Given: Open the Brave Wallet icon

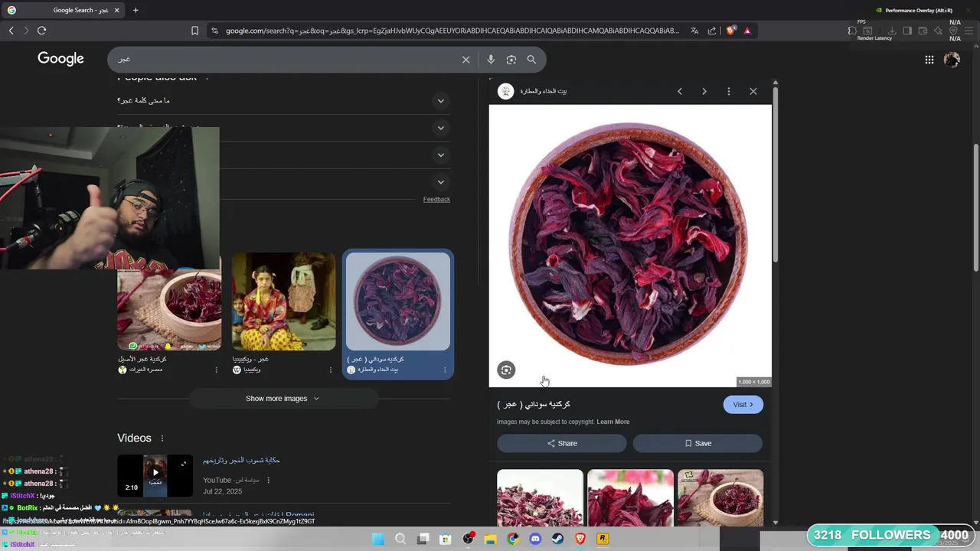Looking at the screenshot, I should 923,31.
